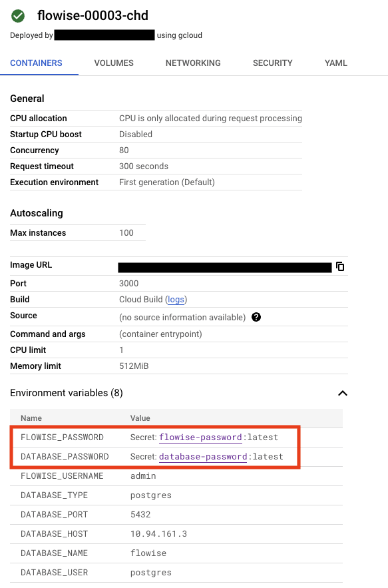Collapse the Environment variables section
Image resolution: width=388 pixels, height=588 pixels.
343,393
